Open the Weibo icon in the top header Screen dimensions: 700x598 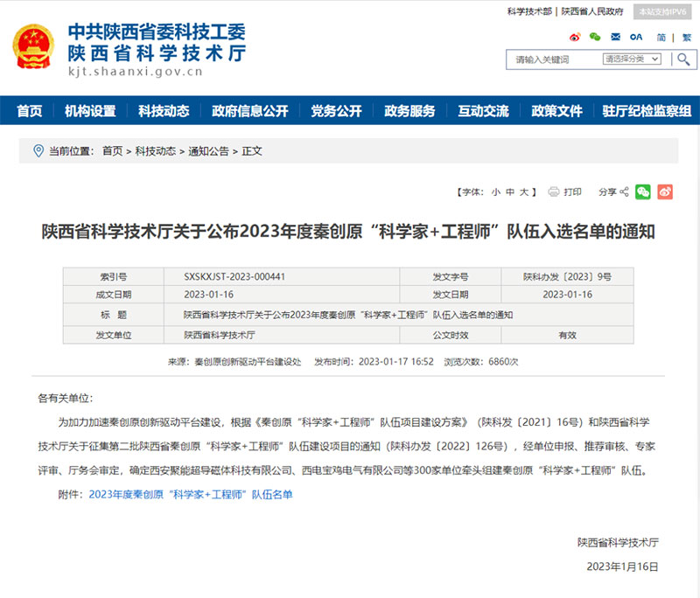coord(575,37)
